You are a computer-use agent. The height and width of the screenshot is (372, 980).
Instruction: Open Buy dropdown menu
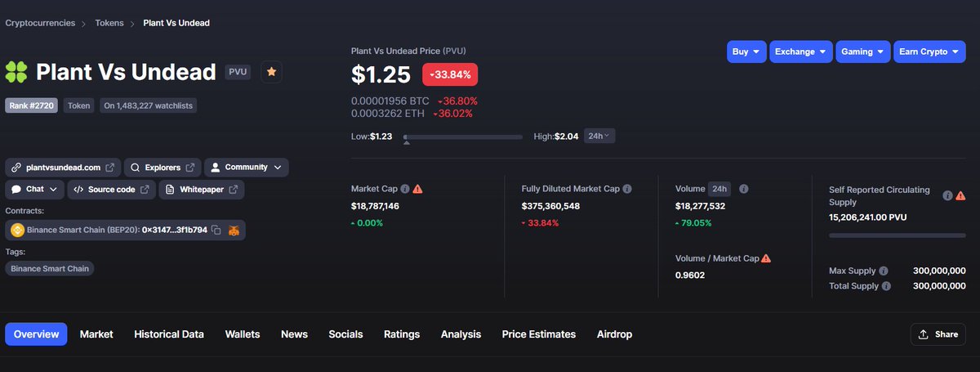click(x=746, y=52)
